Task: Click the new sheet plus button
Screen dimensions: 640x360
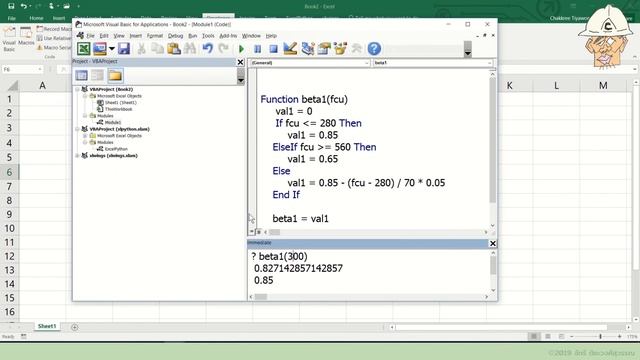Action: pyautogui.click(x=75, y=327)
